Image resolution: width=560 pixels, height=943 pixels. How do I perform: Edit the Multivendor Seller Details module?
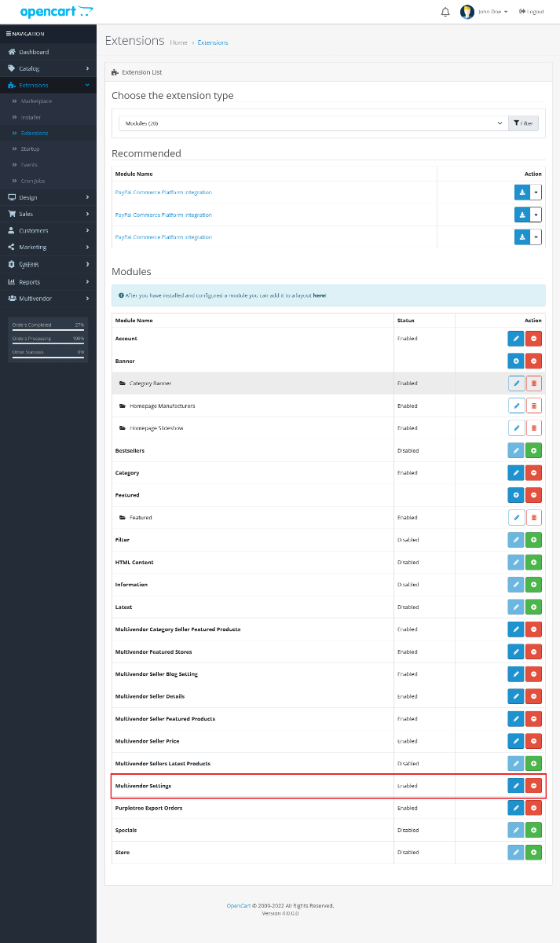(516, 696)
